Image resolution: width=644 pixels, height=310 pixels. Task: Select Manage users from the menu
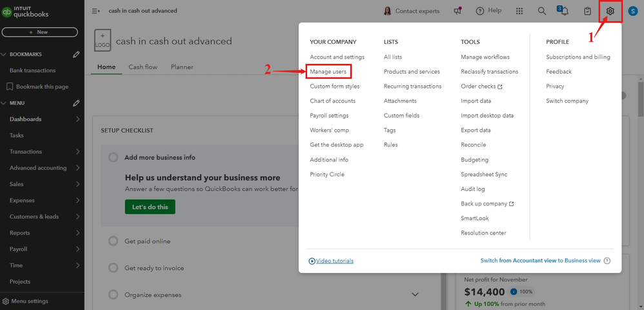click(x=328, y=72)
